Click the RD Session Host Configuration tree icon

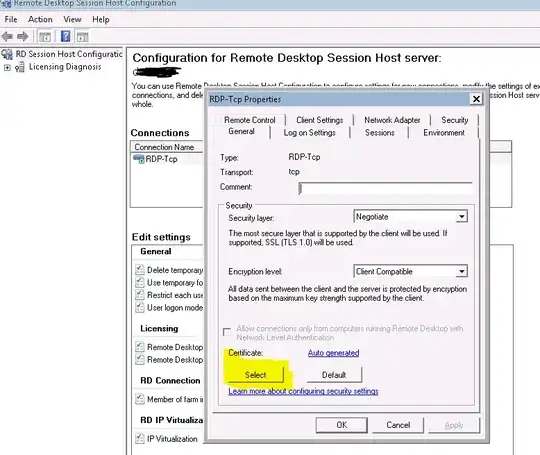point(7,54)
